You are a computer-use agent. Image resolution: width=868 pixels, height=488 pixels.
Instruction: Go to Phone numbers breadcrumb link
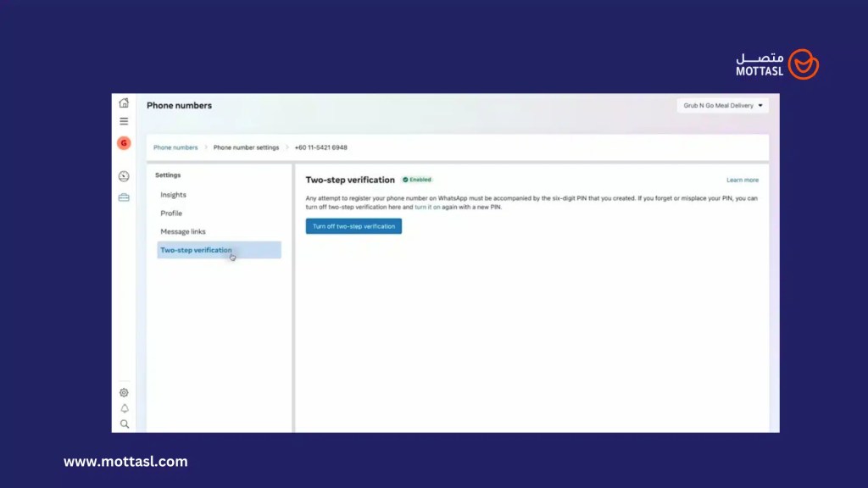[x=175, y=147]
